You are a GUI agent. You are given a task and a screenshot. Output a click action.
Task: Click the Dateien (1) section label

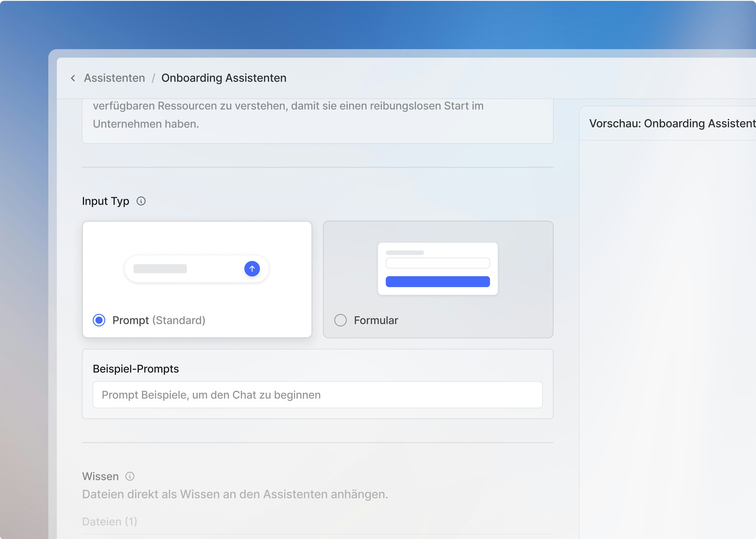110,522
